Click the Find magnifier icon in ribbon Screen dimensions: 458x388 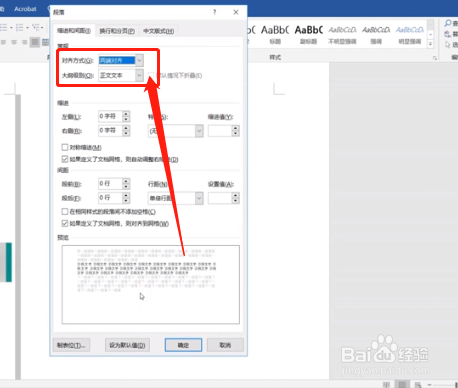tap(448, 23)
